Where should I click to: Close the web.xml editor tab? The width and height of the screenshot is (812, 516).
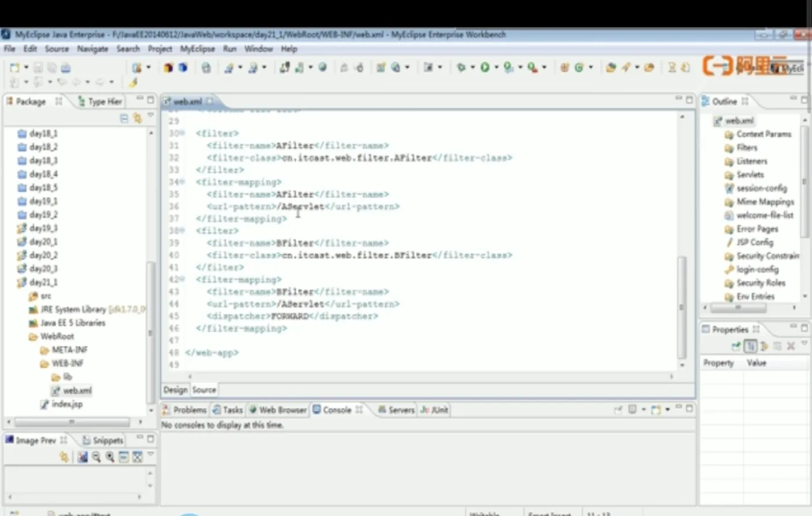(210, 101)
